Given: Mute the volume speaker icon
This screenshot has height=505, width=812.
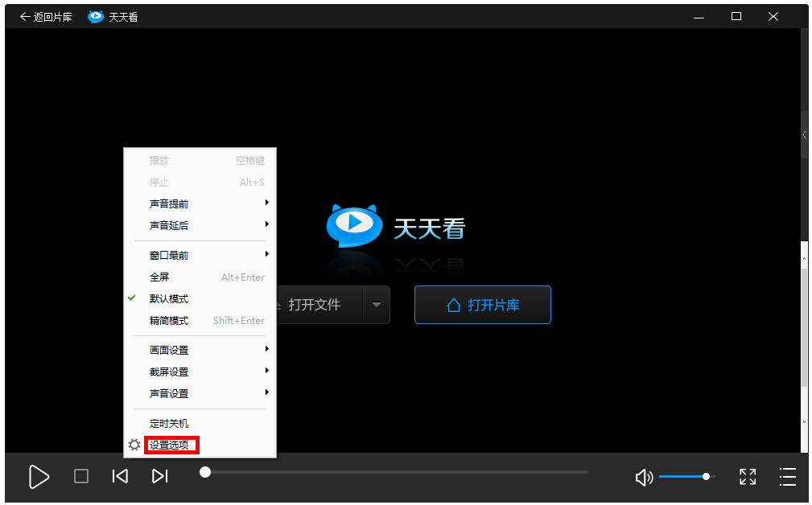Looking at the screenshot, I should click(645, 477).
